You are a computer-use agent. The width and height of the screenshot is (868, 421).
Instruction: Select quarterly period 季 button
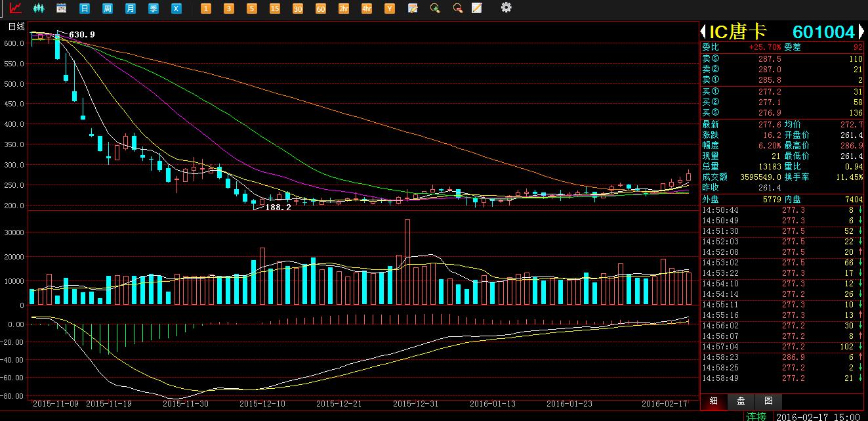pos(153,9)
